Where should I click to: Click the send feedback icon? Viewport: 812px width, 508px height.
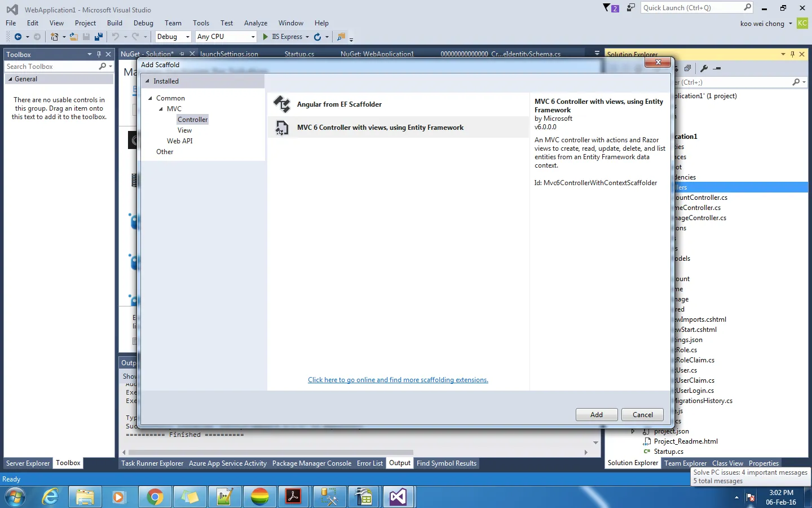tap(631, 8)
